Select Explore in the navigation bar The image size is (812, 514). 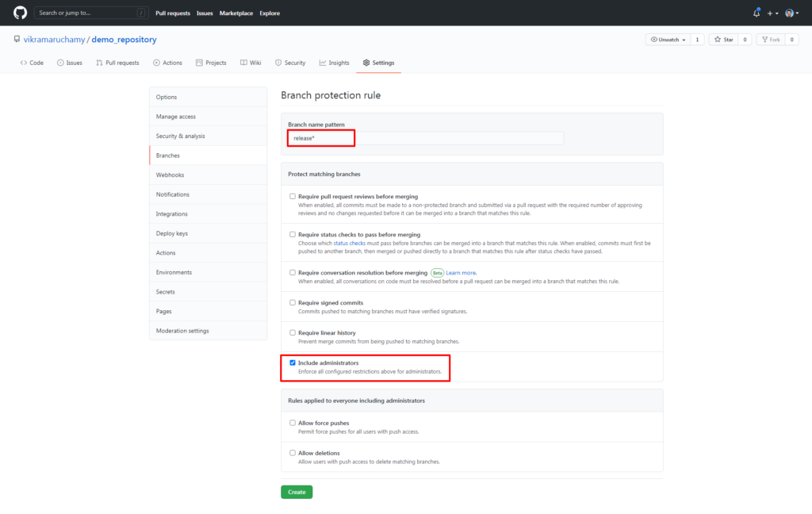(x=269, y=13)
